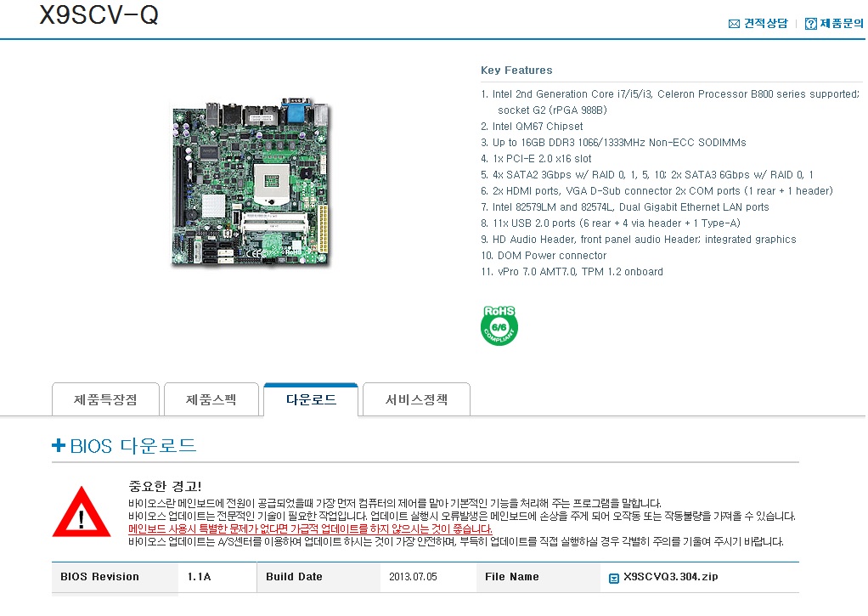Download the X9SCVQ3.304.zip file
Viewport: 868px width, 616px height.
(670, 577)
